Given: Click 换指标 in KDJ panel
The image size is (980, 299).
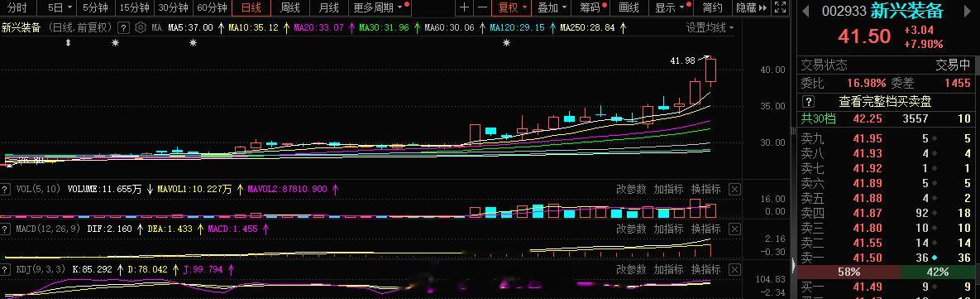Looking at the screenshot, I should 705,270.
